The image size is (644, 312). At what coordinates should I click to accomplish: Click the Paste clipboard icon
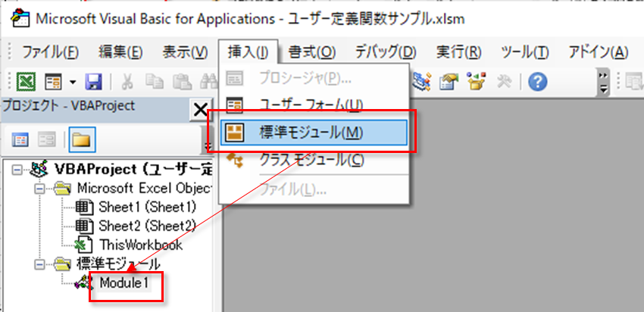click(181, 81)
